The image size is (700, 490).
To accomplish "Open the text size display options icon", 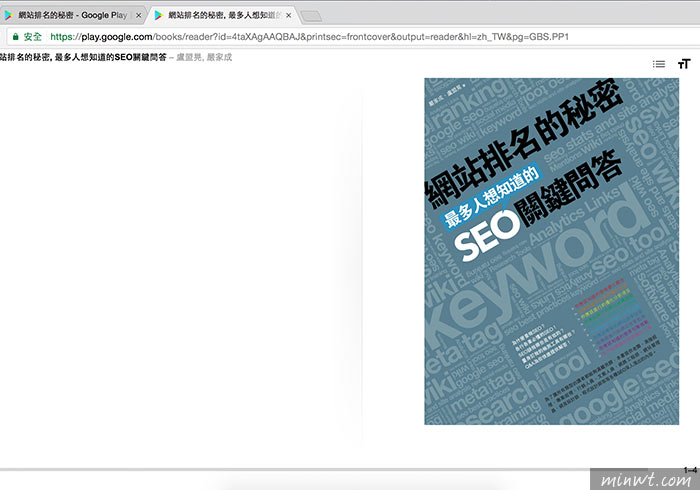I will 684,64.
